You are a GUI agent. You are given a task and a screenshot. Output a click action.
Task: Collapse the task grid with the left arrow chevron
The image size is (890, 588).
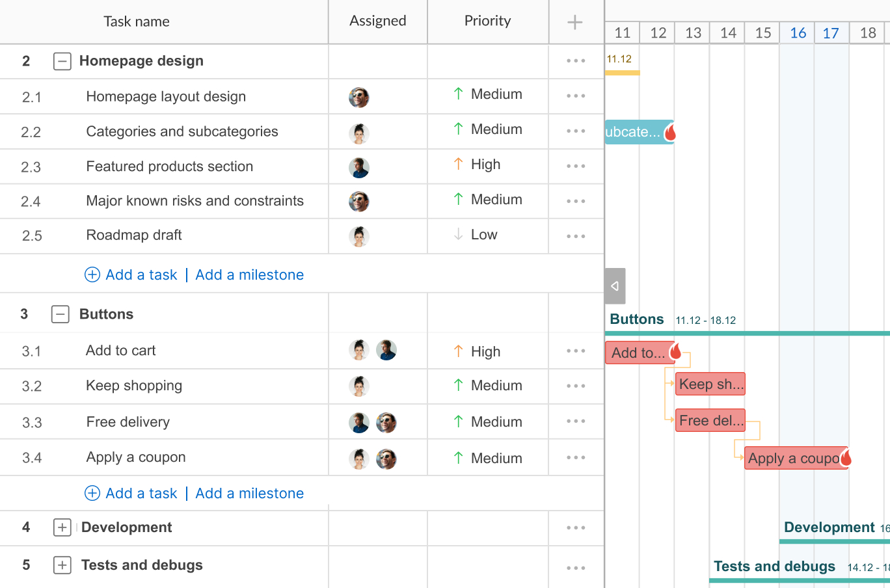tap(614, 286)
